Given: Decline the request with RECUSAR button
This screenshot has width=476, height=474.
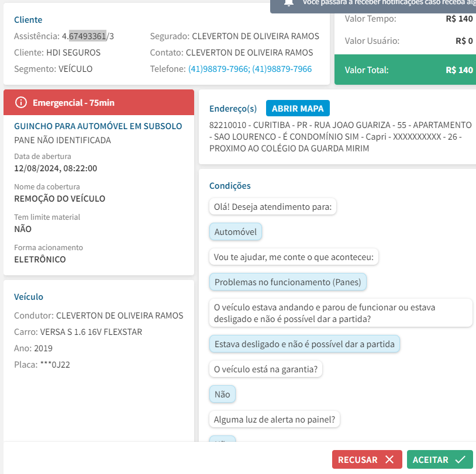Looking at the screenshot, I should [367, 459].
